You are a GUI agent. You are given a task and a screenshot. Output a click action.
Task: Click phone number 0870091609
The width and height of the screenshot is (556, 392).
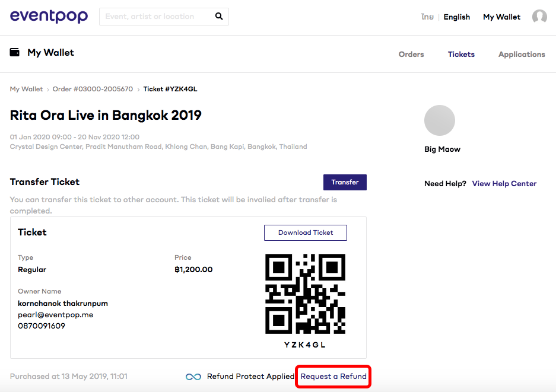pos(42,326)
